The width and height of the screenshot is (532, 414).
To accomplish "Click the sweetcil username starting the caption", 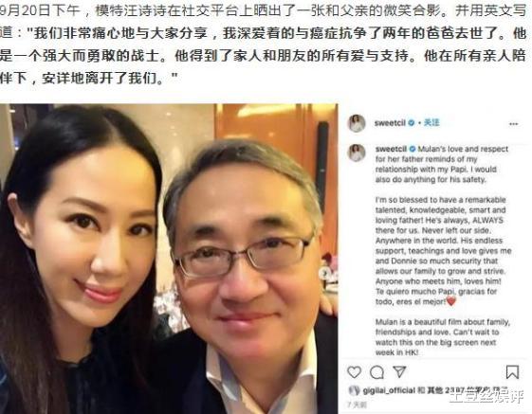I will (x=392, y=149).
